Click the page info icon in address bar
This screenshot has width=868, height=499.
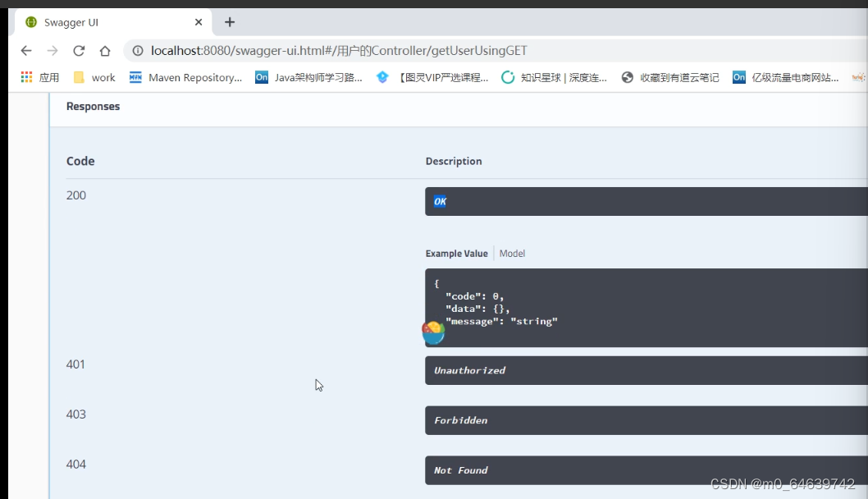136,50
